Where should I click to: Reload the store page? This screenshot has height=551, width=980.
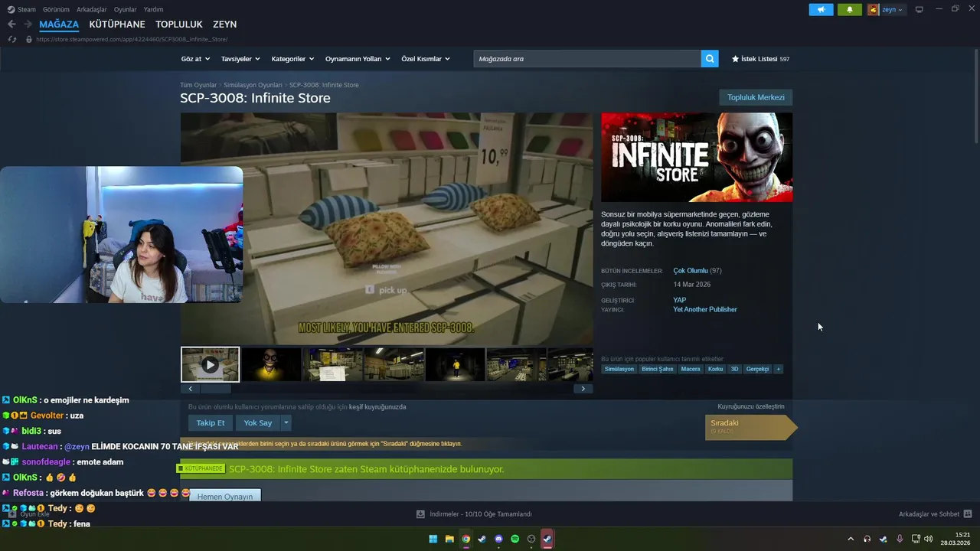click(11, 39)
